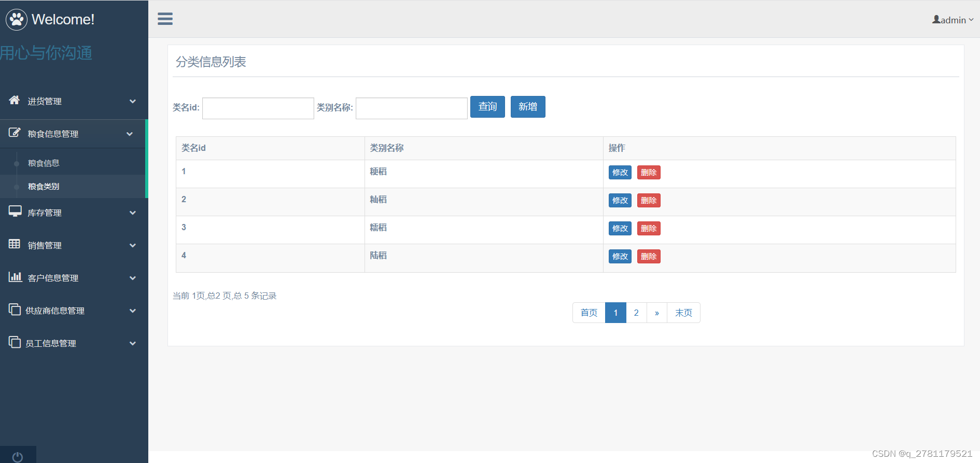This screenshot has height=463, width=980.
Task: Focus the 类名id input field
Action: [x=258, y=108]
